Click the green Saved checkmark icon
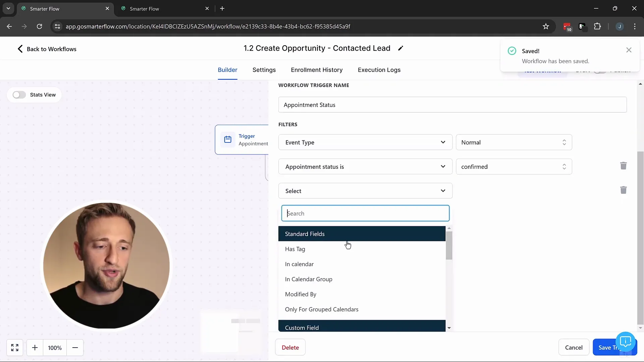 click(x=512, y=51)
